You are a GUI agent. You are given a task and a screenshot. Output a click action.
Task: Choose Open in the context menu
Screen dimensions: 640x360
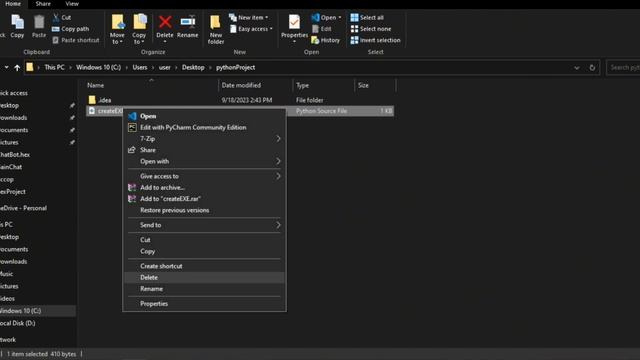tap(204, 116)
